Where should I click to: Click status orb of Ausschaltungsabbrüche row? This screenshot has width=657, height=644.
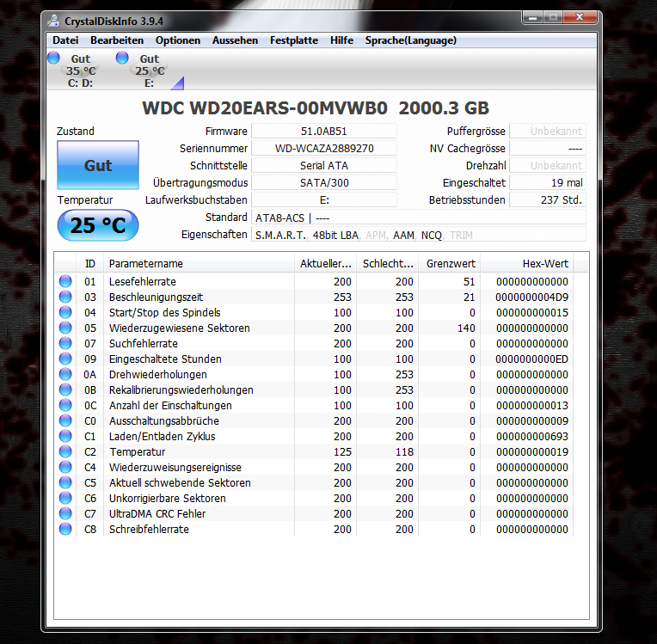[65, 420]
